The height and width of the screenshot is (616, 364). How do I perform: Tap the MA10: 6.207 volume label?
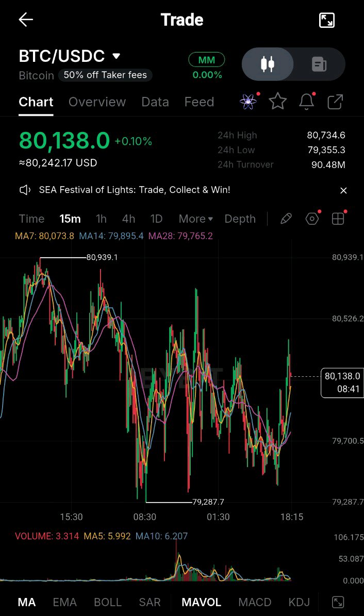point(161,536)
